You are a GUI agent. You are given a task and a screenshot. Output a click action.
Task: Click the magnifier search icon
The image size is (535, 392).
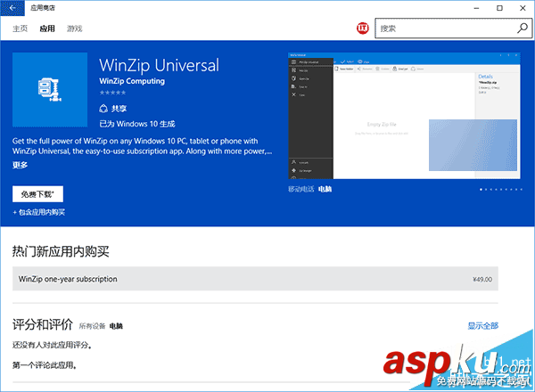point(523,28)
